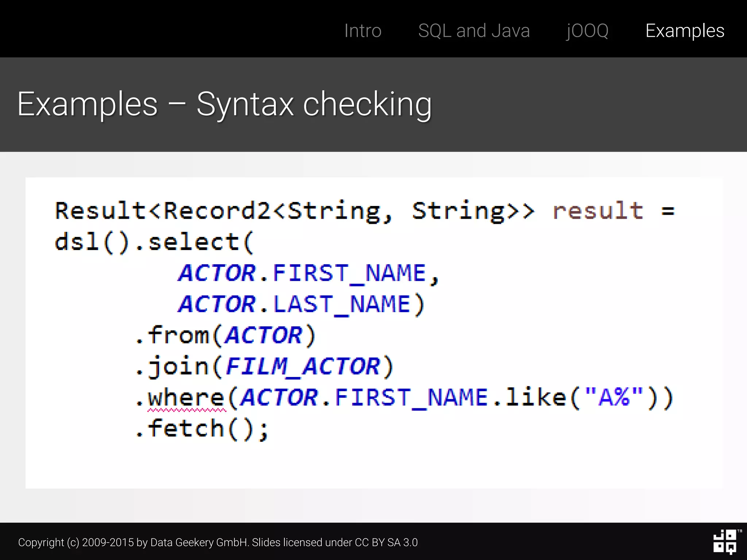Click the result variable name
747x560 pixels.
(x=598, y=211)
